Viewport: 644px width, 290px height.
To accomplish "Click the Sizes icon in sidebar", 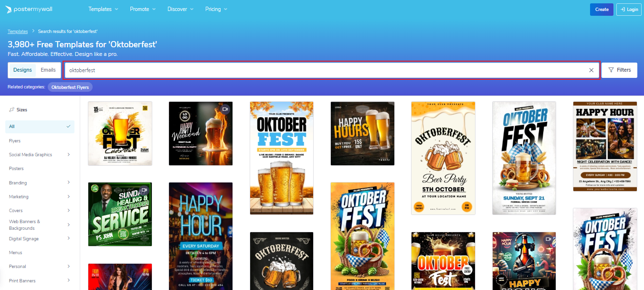I will point(11,110).
